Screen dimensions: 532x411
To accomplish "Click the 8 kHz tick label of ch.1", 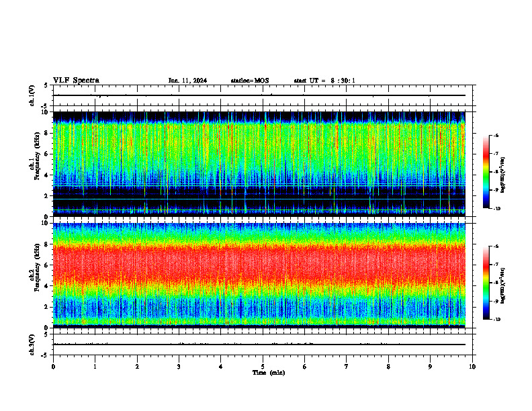I will (x=48, y=133).
